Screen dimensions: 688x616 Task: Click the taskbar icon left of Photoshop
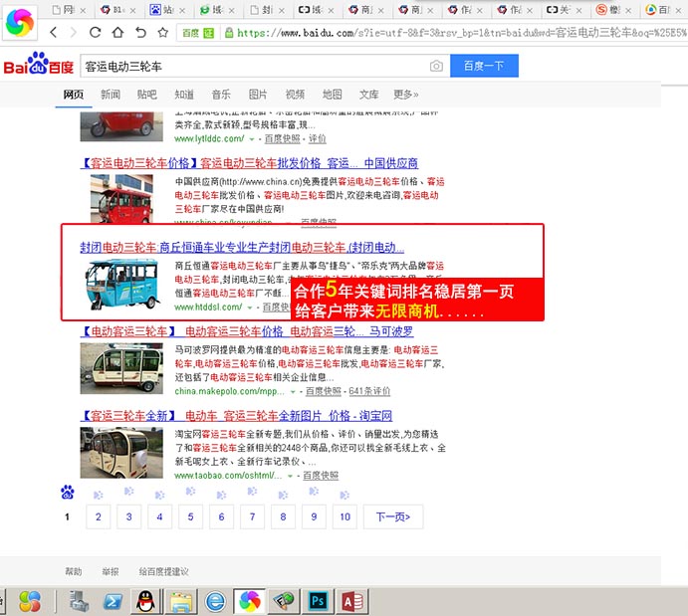point(284,601)
